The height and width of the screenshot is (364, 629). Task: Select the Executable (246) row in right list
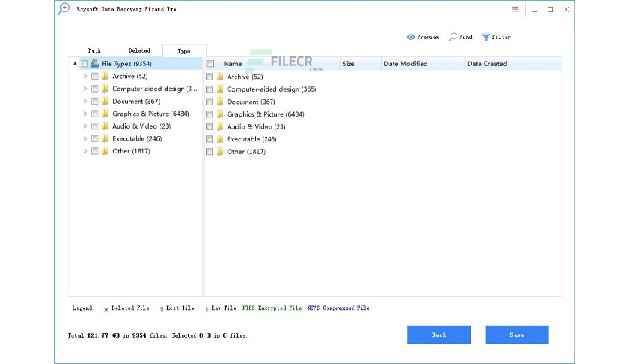coord(251,139)
